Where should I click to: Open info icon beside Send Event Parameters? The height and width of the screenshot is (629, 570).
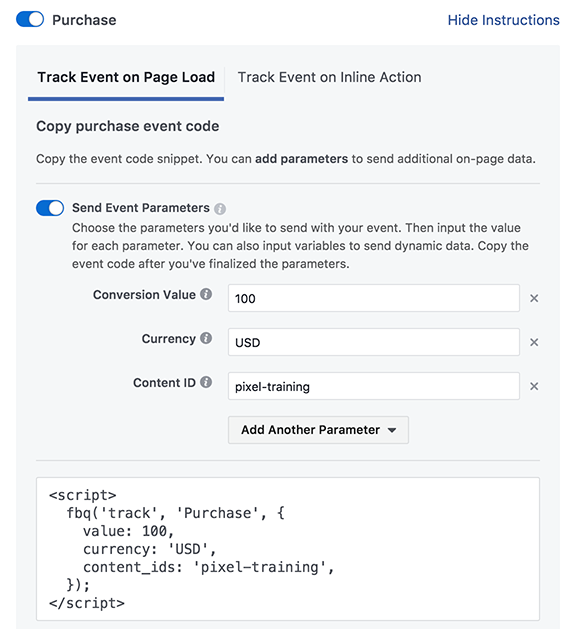[220, 209]
